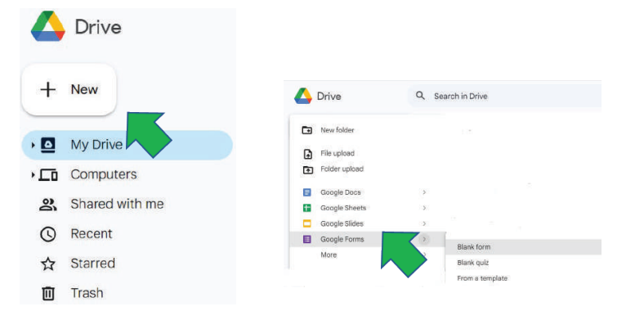The image size is (644, 329).
Task: Choose Blank quiz in the submenu
Action: pyautogui.click(x=473, y=263)
